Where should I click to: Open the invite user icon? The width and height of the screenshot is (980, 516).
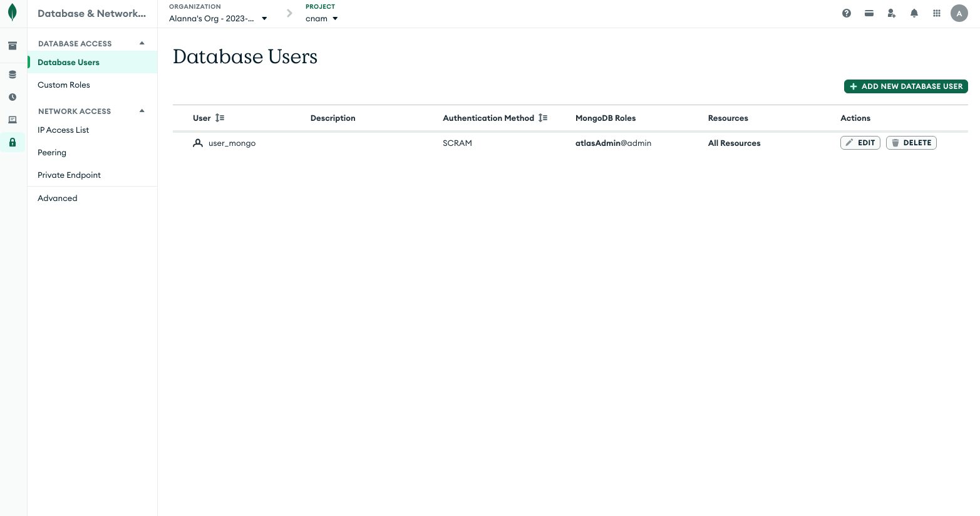[892, 13]
